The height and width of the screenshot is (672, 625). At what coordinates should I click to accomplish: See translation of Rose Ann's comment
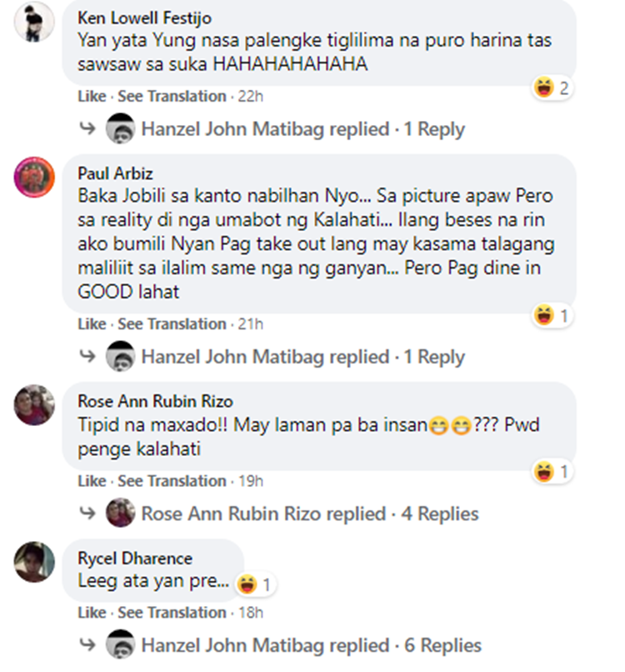(172, 481)
